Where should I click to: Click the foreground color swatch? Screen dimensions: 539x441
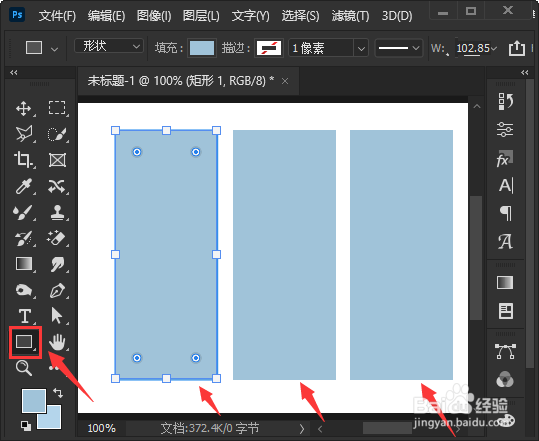(x=34, y=400)
